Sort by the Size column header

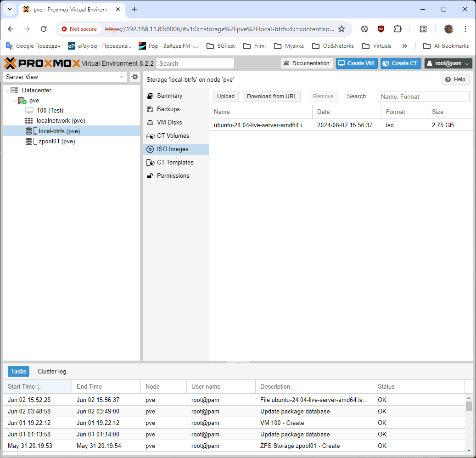[x=450, y=112]
